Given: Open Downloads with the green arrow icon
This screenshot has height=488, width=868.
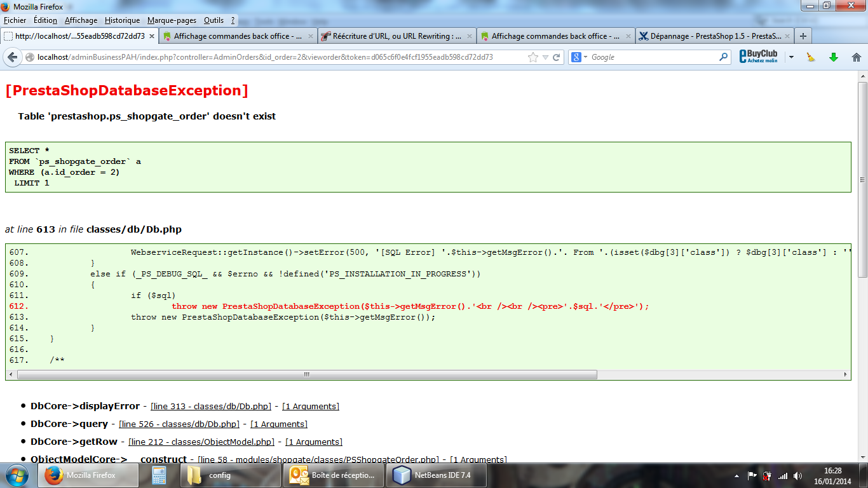Looking at the screenshot, I should tap(834, 57).
